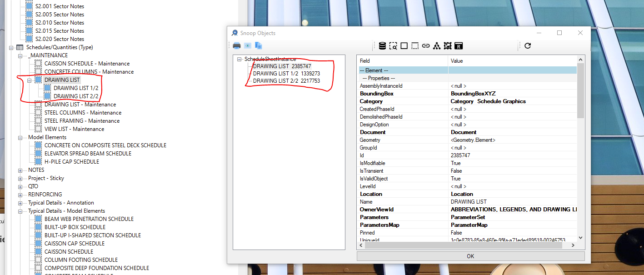Screen dimensions: 644x275
Task: Expand the NOTES tree node
Action: coord(20,170)
